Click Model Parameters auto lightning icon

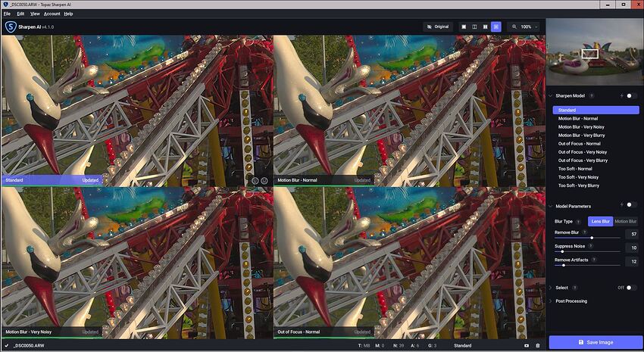click(x=621, y=204)
